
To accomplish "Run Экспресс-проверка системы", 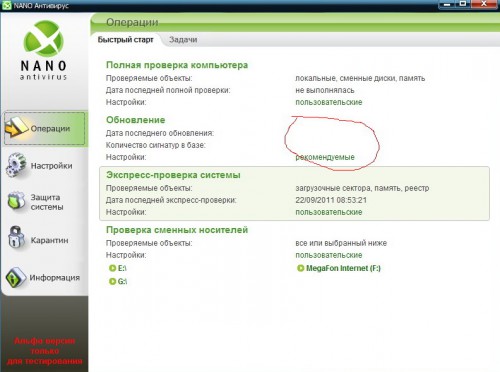I will click(173, 175).
